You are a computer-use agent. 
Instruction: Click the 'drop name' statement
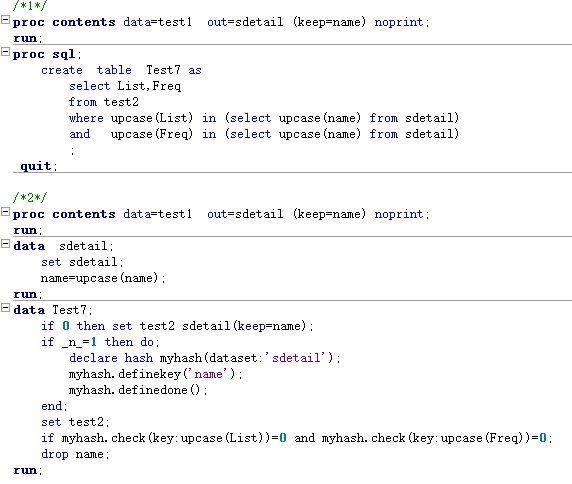(x=75, y=454)
